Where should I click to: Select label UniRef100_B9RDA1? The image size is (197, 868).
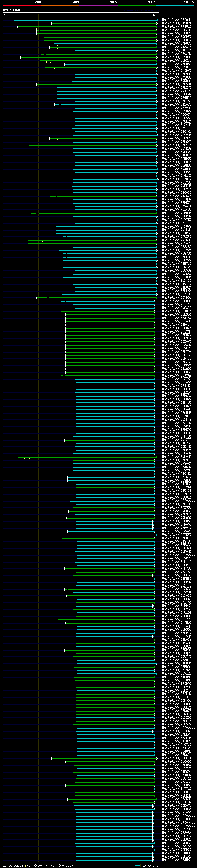(176, 81)
